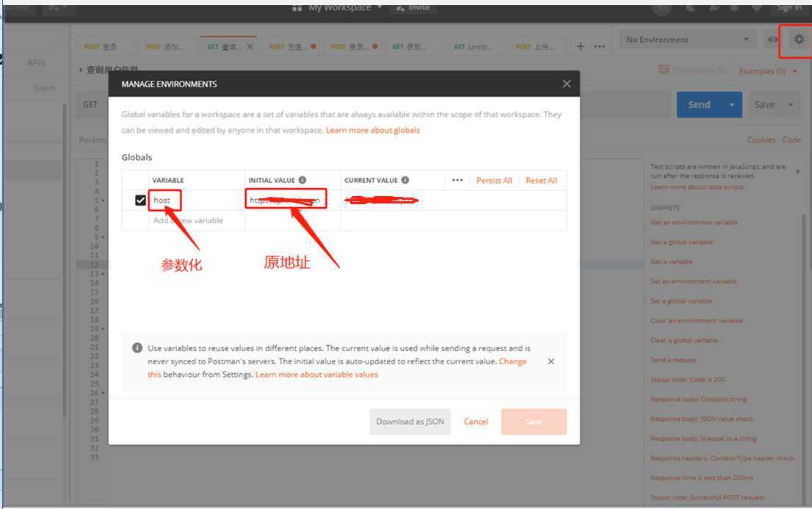Screen dimensions: 812x509
Task: Click the dialog's orange Save button
Action: (x=534, y=422)
